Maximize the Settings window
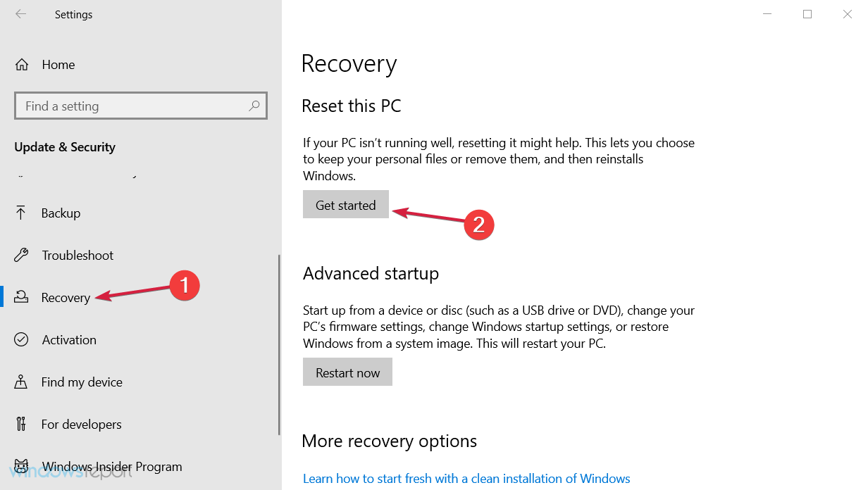 coord(807,14)
